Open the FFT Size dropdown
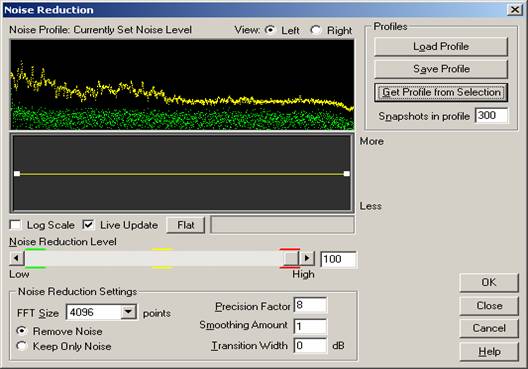Viewport: 528px width, 369px height. point(128,312)
